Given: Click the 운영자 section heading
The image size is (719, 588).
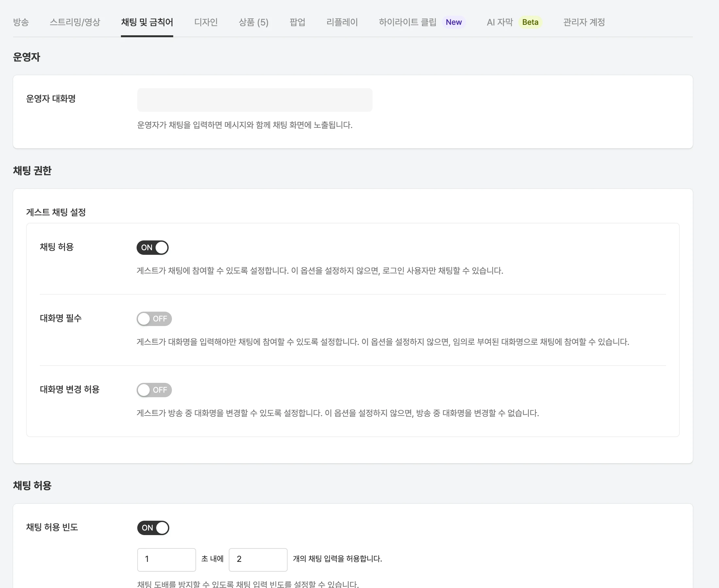Looking at the screenshot, I should tap(26, 57).
